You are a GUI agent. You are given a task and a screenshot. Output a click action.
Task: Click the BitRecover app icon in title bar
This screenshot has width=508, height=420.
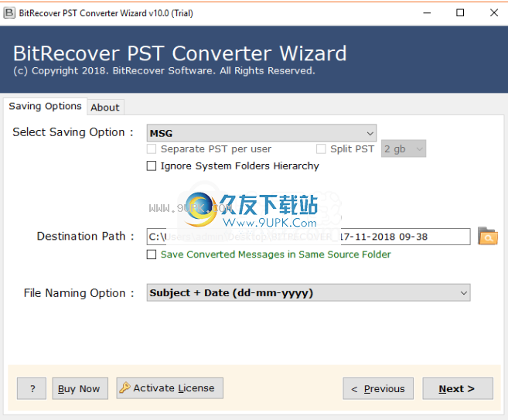point(9,13)
